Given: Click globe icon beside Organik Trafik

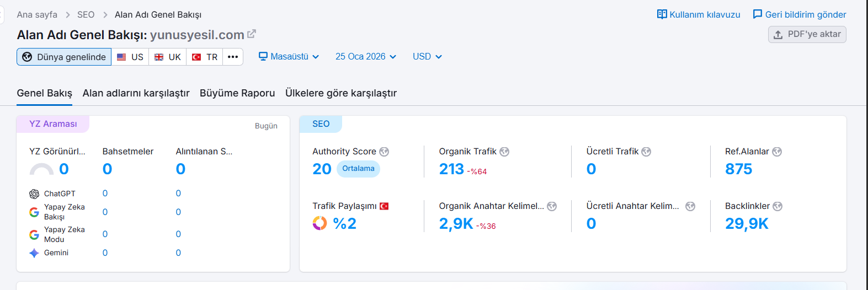Looking at the screenshot, I should [x=504, y=152].
